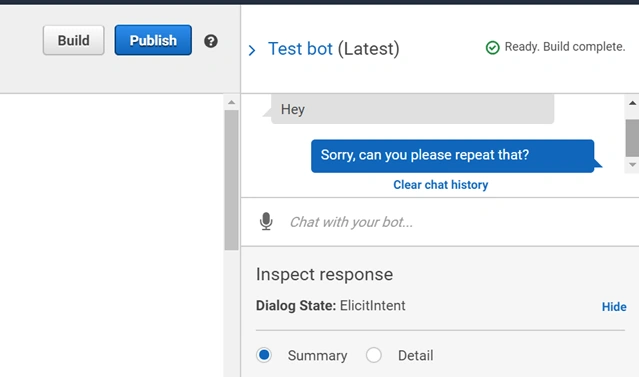Click the Build button
Viewport: 639px width, 377px height.
[73, 40]
